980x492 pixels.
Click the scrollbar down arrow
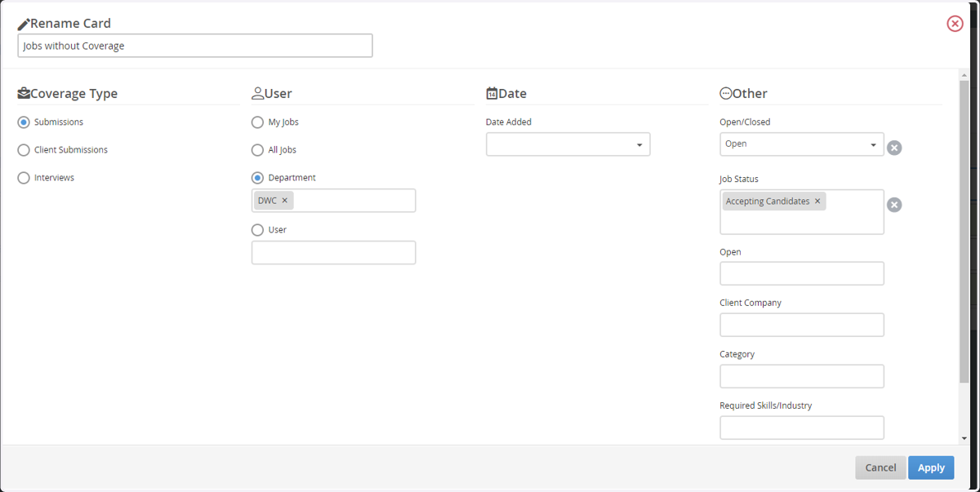(x=964, y=439)
